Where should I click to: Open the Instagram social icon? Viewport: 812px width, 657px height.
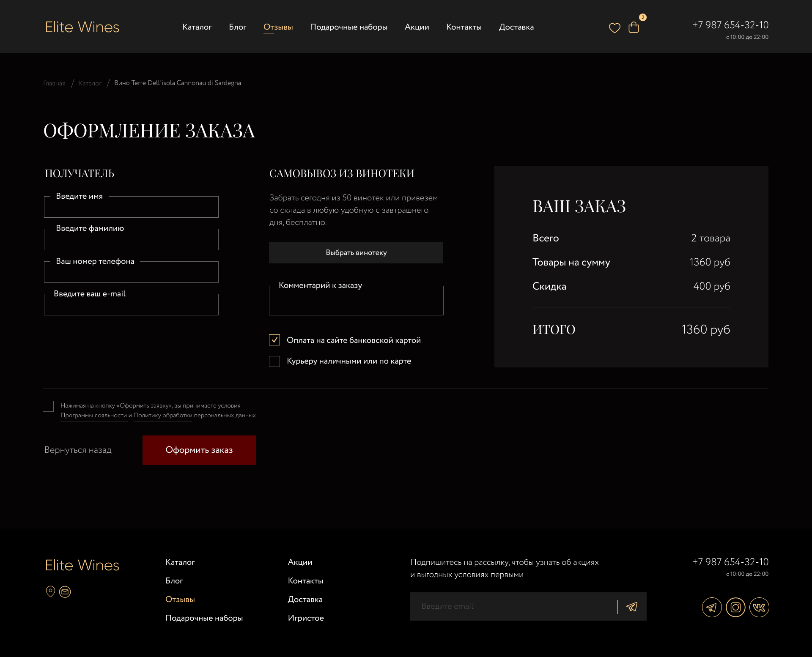click(x=735, y=608)
